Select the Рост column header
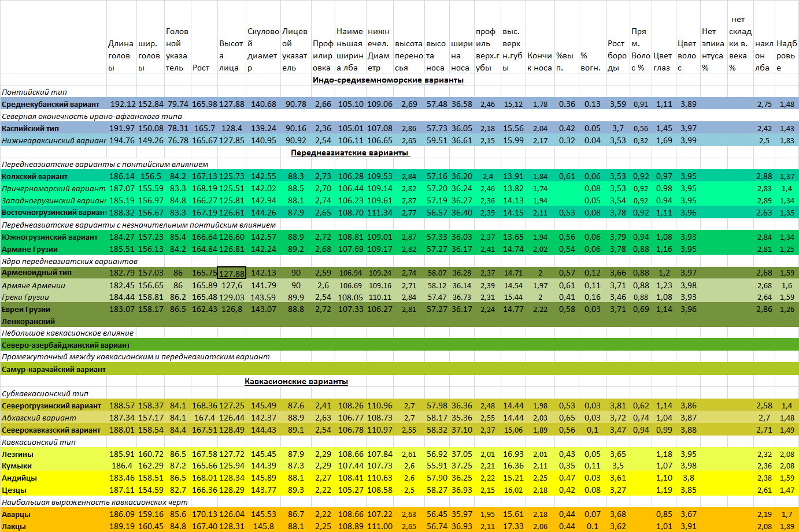Screen dimensions: 799x532 (x=201, y=68)
